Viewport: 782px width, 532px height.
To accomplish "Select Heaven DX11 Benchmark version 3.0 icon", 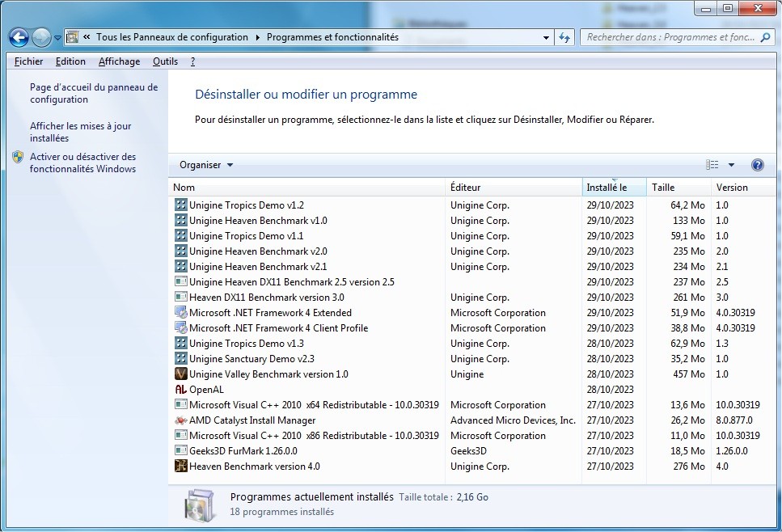I will (x=180, y=298).
